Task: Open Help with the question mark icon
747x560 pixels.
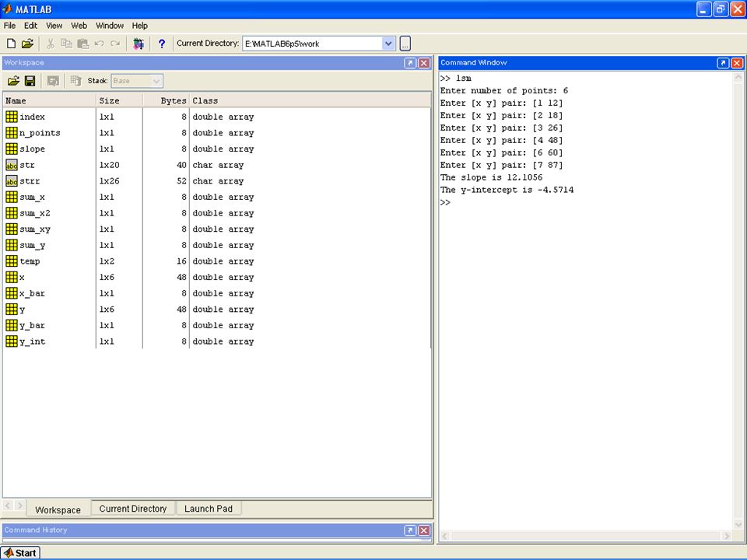Action: coord(162,44)
